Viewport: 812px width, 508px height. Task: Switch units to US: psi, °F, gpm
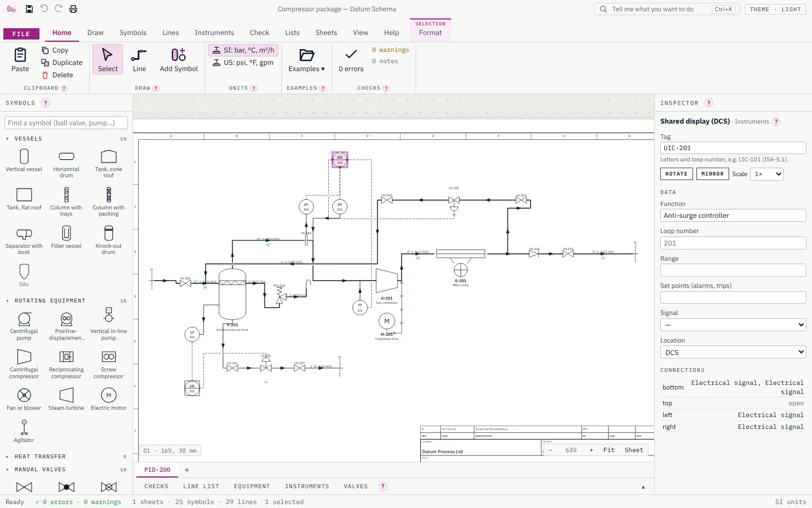(x=244, y=63)
